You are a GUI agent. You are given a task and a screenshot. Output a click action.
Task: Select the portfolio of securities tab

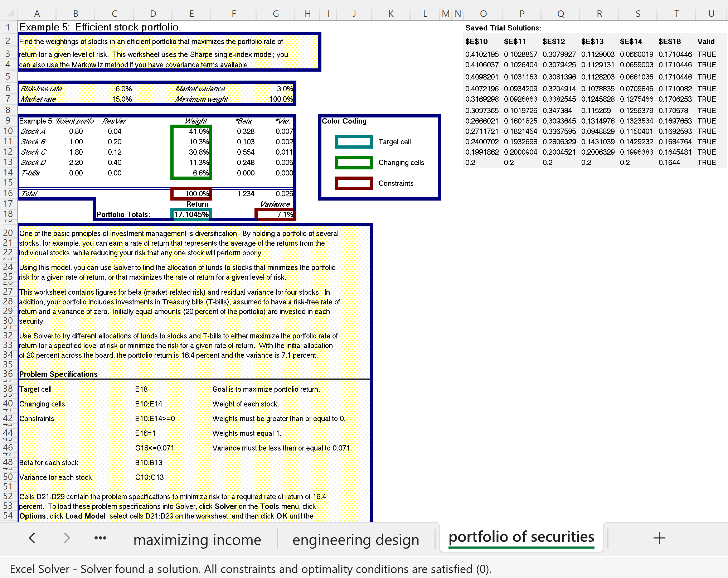521,537
